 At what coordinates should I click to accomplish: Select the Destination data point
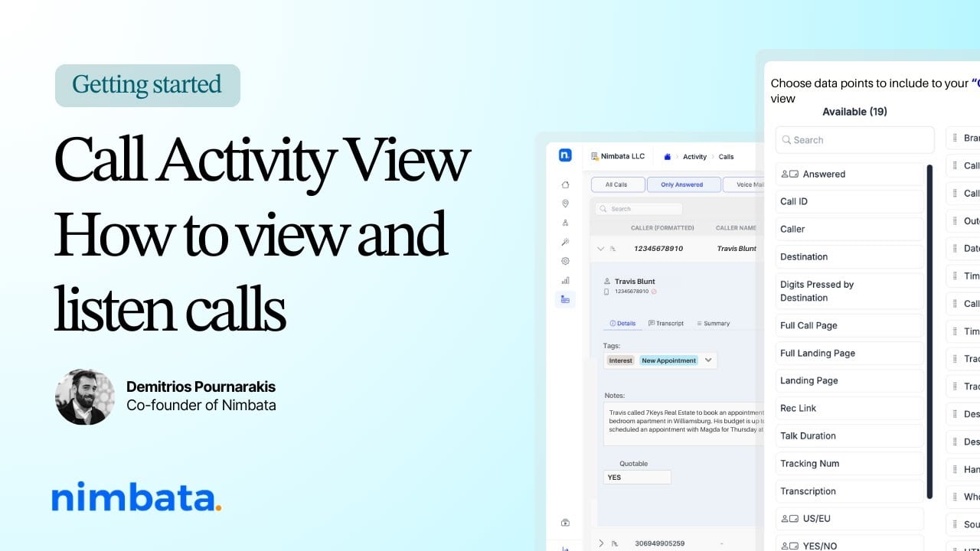click(850, 256)
